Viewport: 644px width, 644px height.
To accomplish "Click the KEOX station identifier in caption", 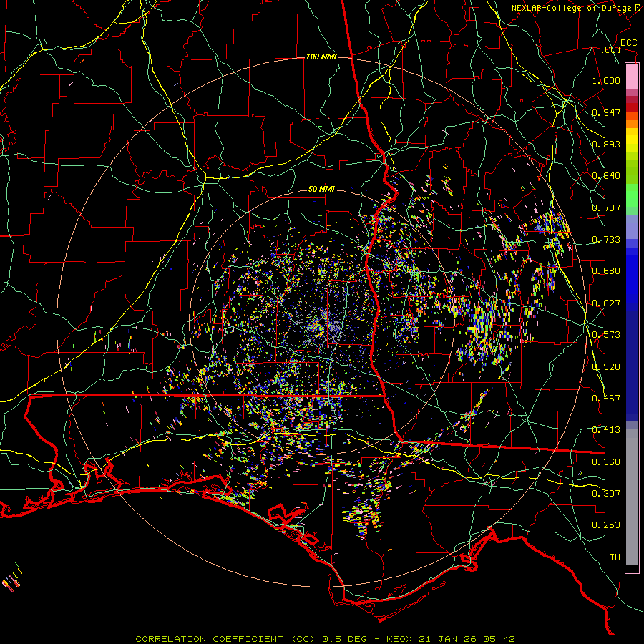I will click(399, 639).
